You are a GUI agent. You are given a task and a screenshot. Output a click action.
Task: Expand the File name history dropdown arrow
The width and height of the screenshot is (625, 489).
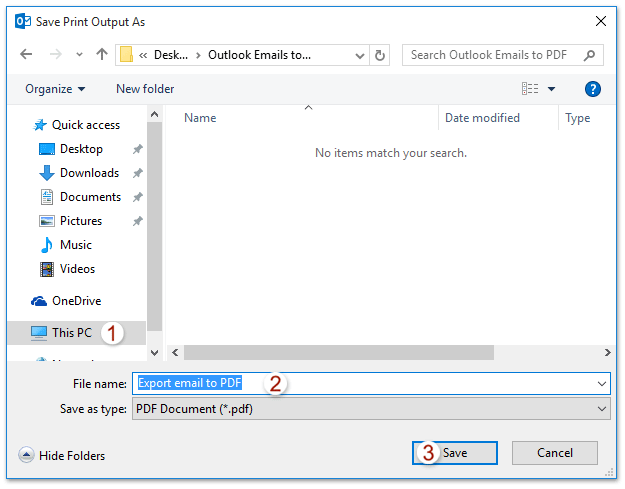click(x=601, y=383)
